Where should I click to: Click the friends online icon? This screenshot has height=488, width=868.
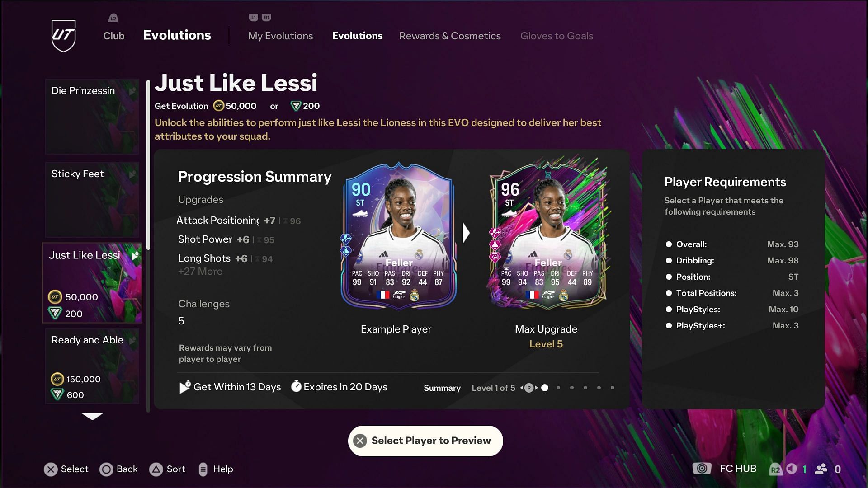tap(821, 469)
